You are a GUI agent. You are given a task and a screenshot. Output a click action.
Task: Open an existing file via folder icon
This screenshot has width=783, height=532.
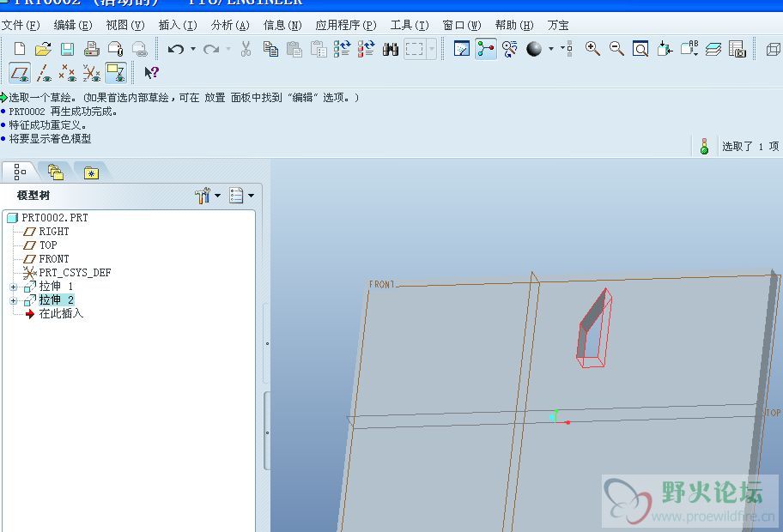pos(44,49)
